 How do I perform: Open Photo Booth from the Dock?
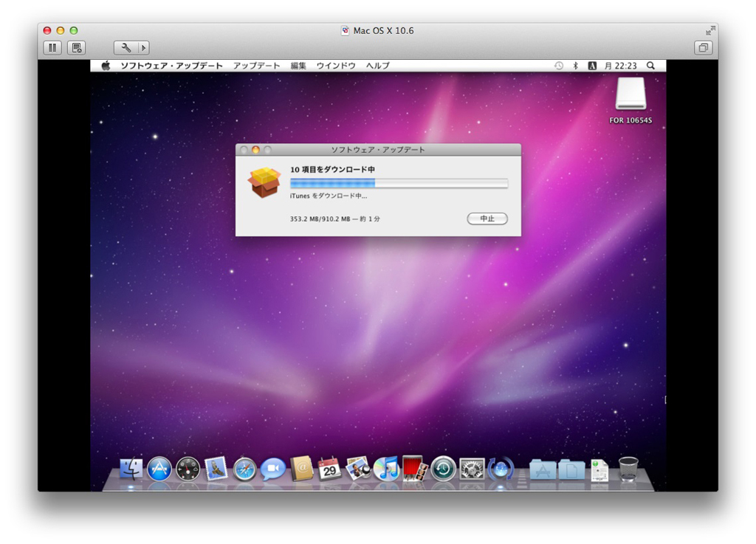415,469
